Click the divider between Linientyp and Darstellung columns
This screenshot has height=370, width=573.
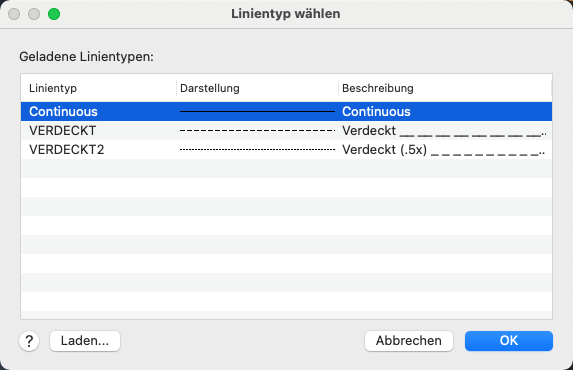tap(177, 88)
